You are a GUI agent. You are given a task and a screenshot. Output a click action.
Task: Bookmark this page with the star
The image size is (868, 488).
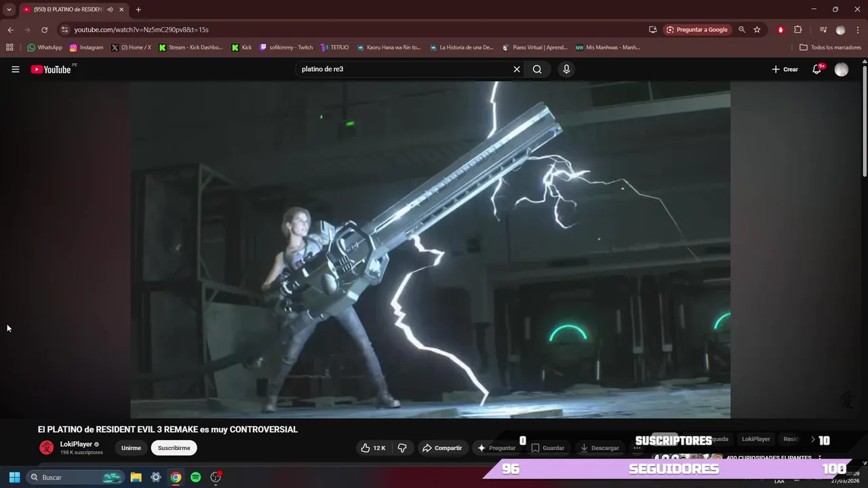point(757,30)
